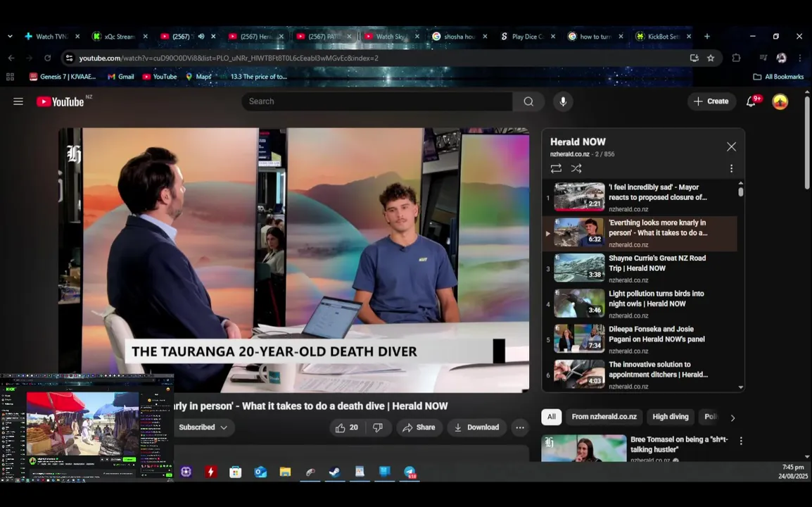
Task: Open media controls icon in Chrome toolbar
Action: tap(763, 58)
